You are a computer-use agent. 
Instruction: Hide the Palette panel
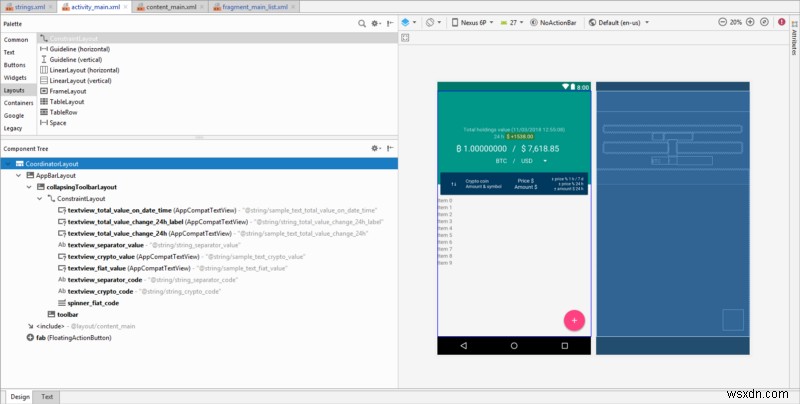(390, 23)
